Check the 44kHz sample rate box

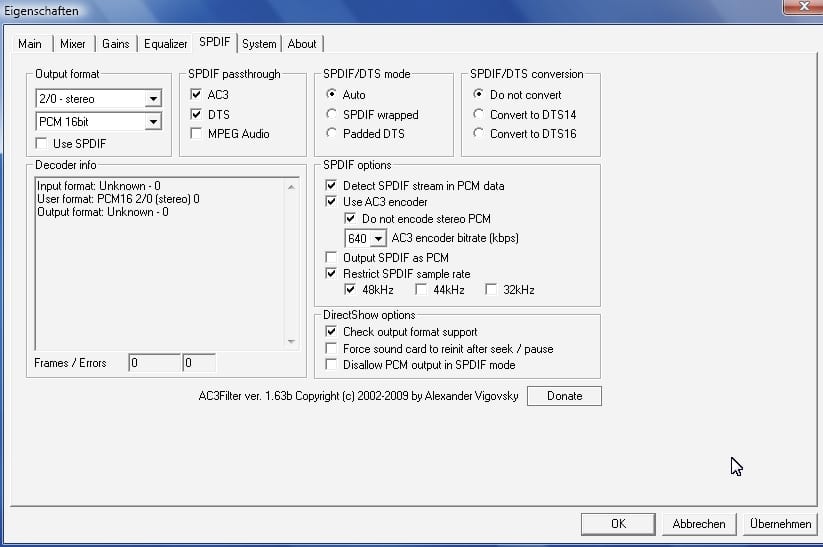pos(421,290)
